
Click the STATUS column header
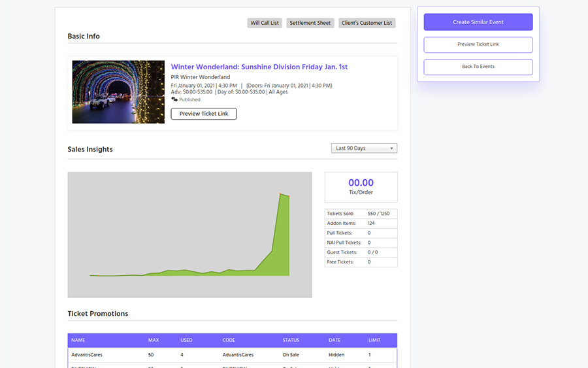click(291, 341)
